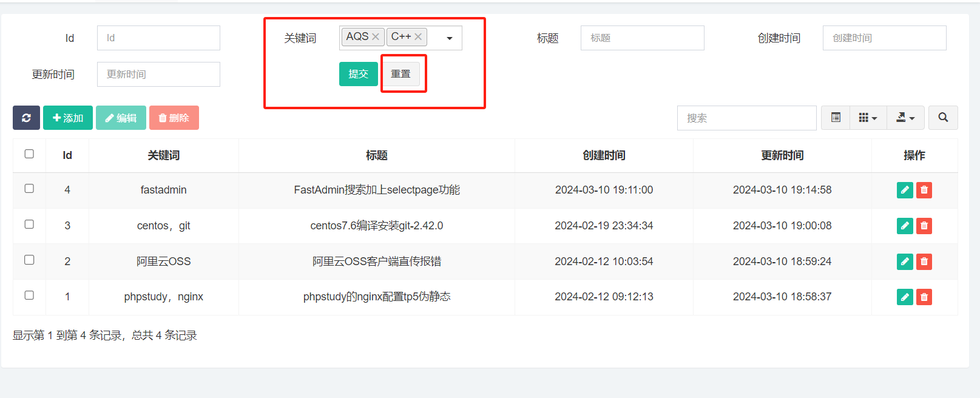Edit the centos, git row

click(x=905, y=226)
